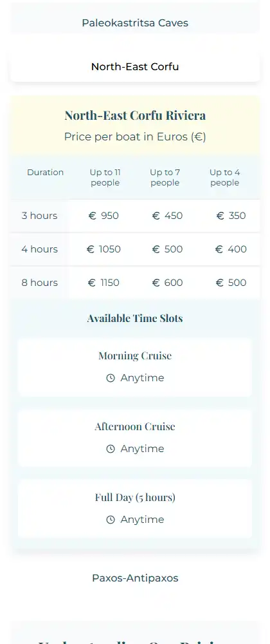Viewport: 270px width, 644px height.
Task: Click clock icon under Full Day
Action: (110, 520)
